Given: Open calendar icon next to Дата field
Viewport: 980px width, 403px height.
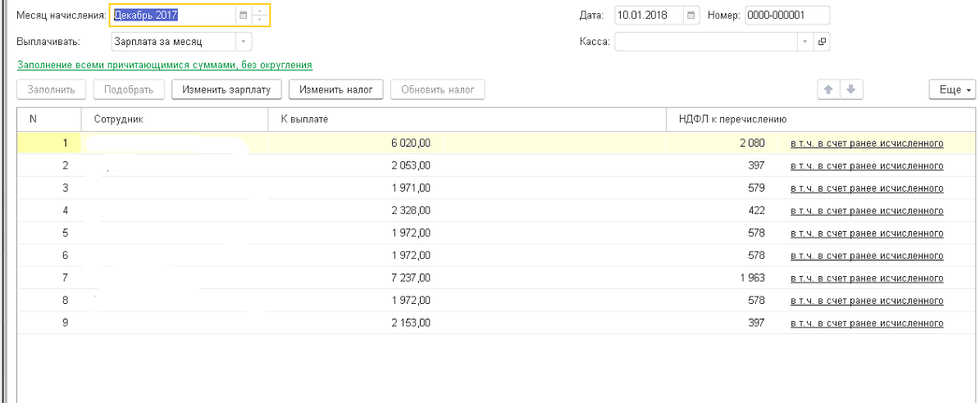Looking at the screenshot, I should point(691,15).
